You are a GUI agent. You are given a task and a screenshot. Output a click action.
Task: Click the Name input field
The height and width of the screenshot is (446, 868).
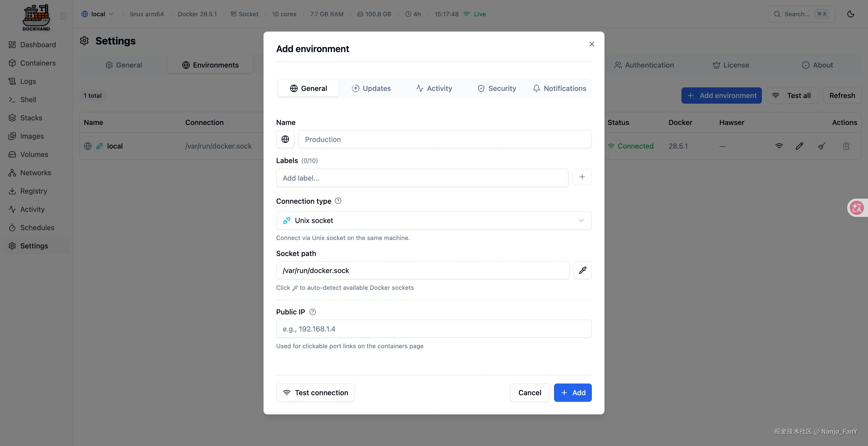[445, 139]
